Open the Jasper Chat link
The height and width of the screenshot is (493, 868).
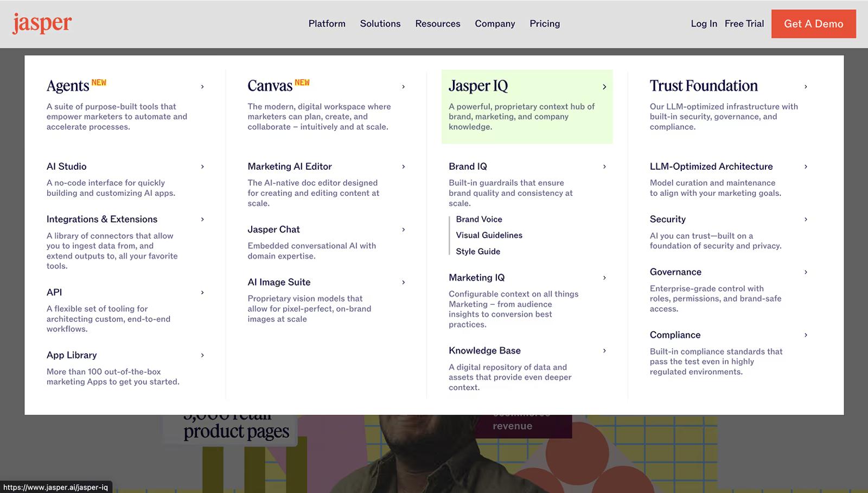pos(273,229)
